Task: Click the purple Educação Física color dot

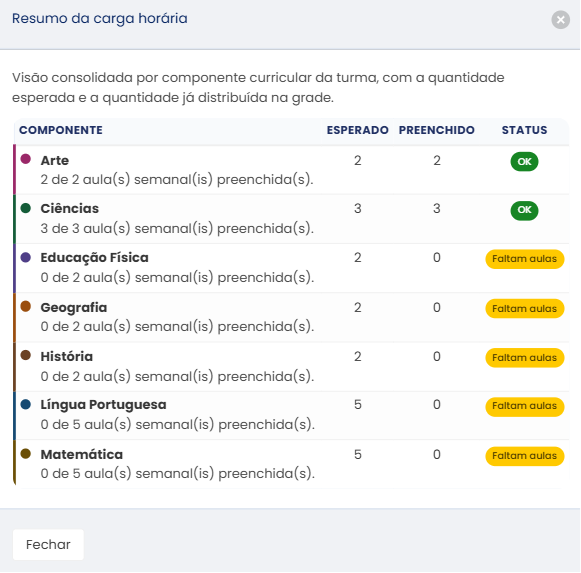Action: (x=26, y=257)
